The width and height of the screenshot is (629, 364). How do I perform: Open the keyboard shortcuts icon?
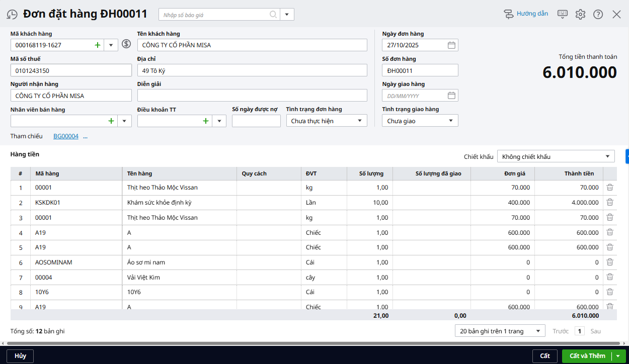point(563,14)
